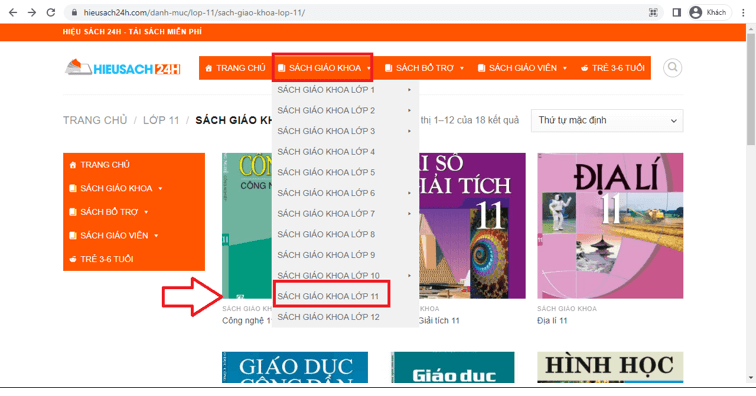Open the Địa lí 11 book title link
Image resolution: width=756 pixels, height=396 pixels.
pos(552,320)
